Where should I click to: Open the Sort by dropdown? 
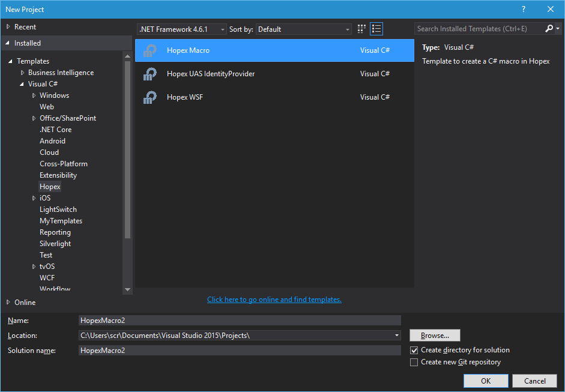[x=304, y=29]
